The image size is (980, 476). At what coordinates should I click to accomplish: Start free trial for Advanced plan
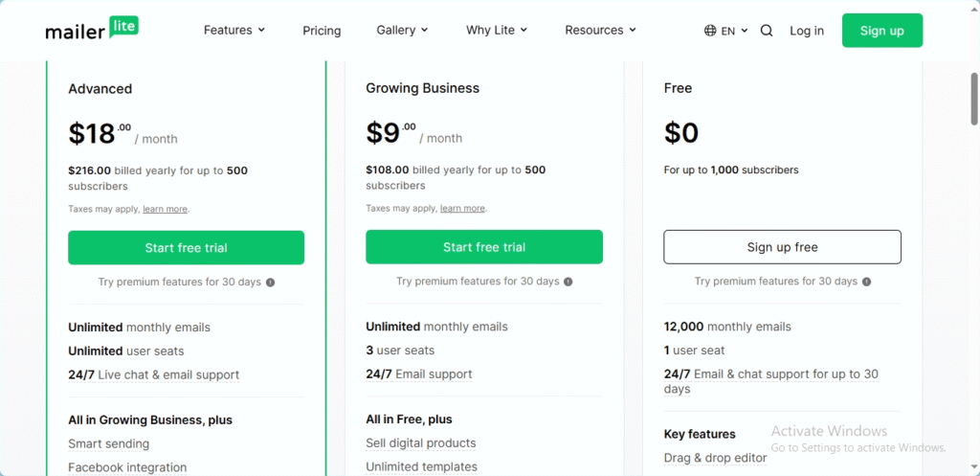[187, 248]
